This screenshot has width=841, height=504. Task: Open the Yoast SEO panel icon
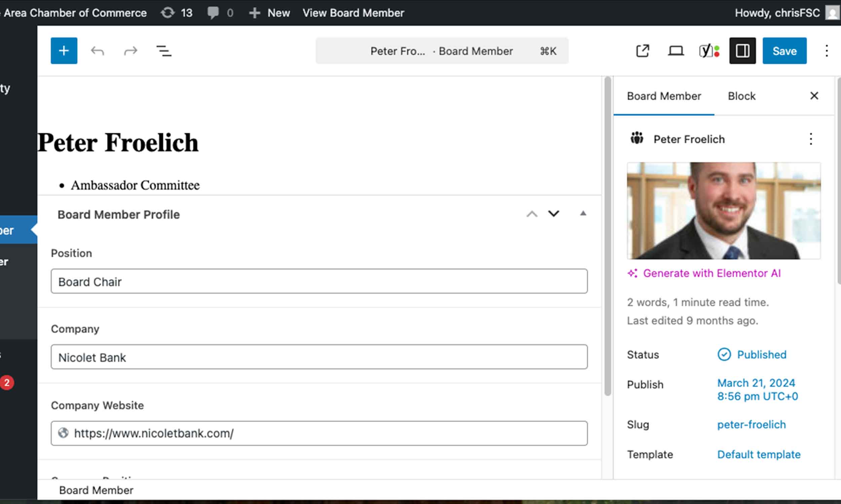(x=709, y=51)
